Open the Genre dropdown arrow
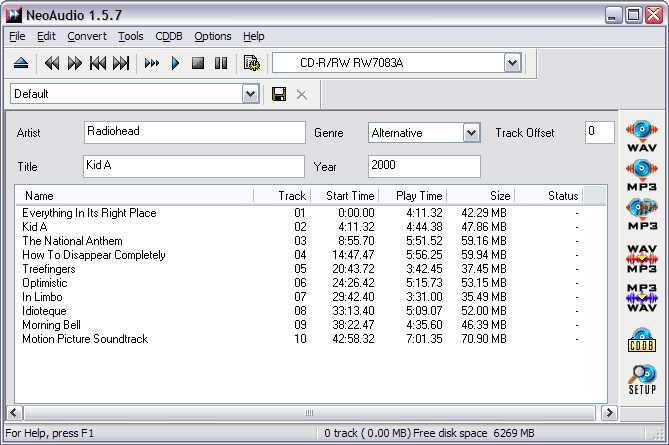Screen dimensions: 669x445 pyautogui.click(x=471, y=133)
